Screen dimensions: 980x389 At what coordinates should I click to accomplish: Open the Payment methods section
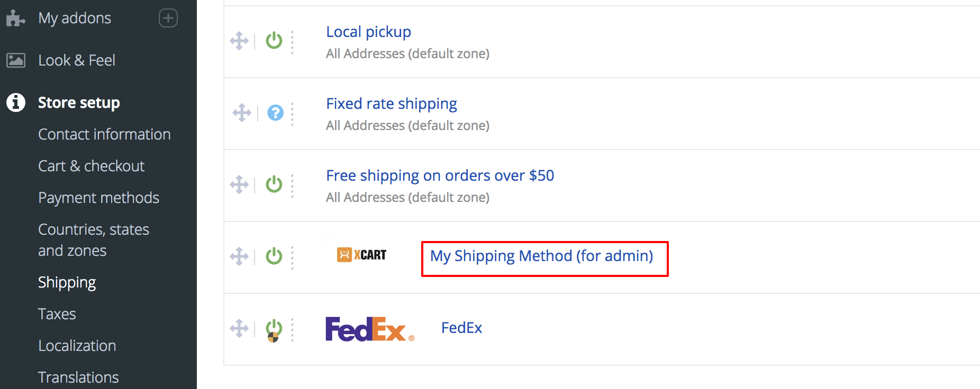pyautogui.click(x=98, y=197)
